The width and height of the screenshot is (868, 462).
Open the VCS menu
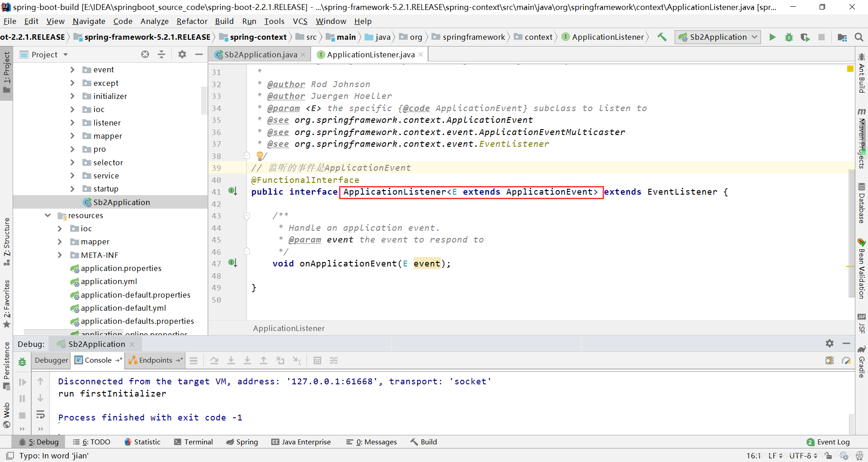300,21
